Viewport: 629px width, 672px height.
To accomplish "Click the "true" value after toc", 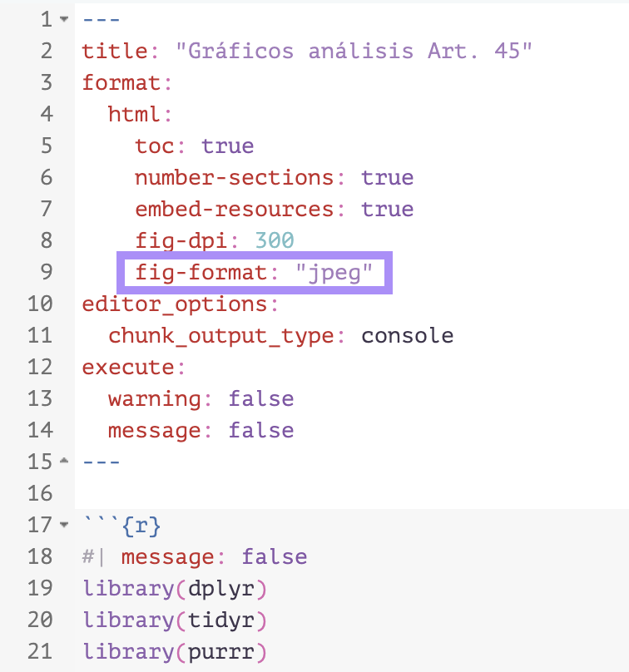I will [227, 146].
